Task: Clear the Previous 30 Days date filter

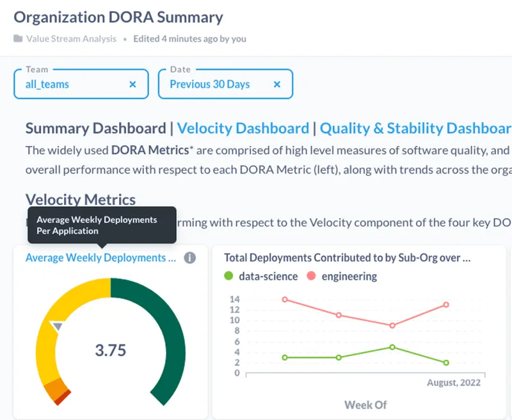Action: [276, 84]
